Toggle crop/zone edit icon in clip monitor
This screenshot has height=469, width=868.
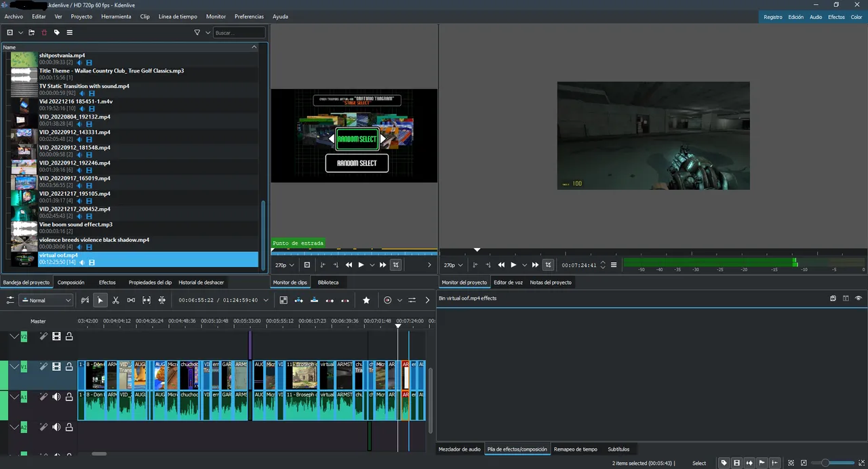tap(396, 265)
